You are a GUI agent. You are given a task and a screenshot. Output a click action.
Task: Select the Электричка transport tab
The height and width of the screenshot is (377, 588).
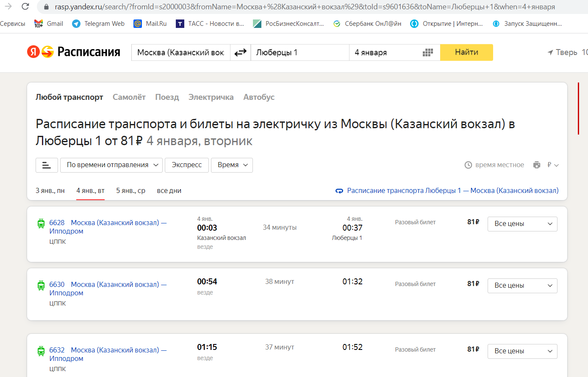211,97
